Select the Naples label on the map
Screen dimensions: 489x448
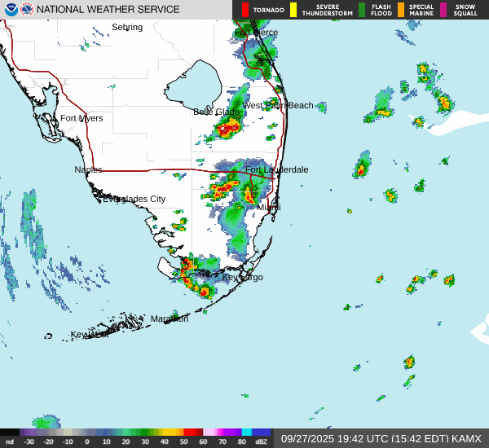pos(88,169)
